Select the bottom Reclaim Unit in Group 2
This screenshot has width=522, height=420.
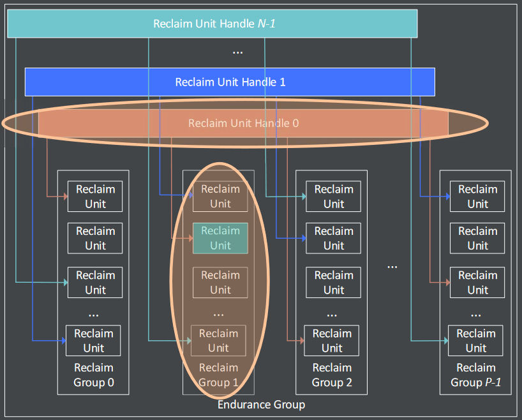pyautogui.click(x=332, y=341)
